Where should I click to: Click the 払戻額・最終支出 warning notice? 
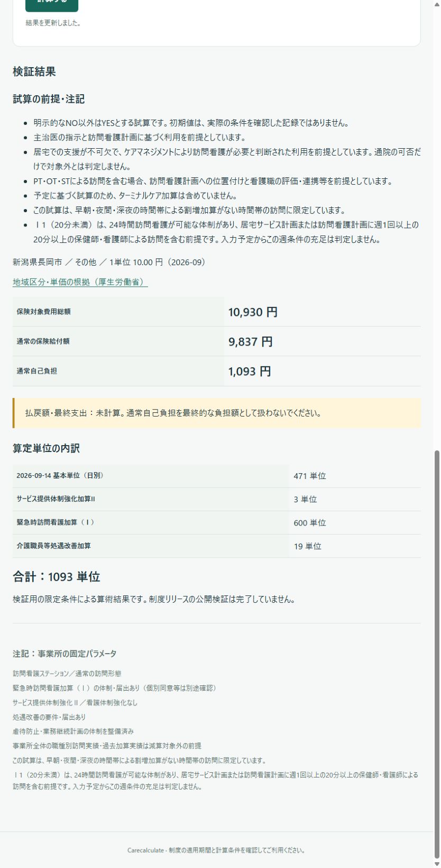tap(217, 413)
